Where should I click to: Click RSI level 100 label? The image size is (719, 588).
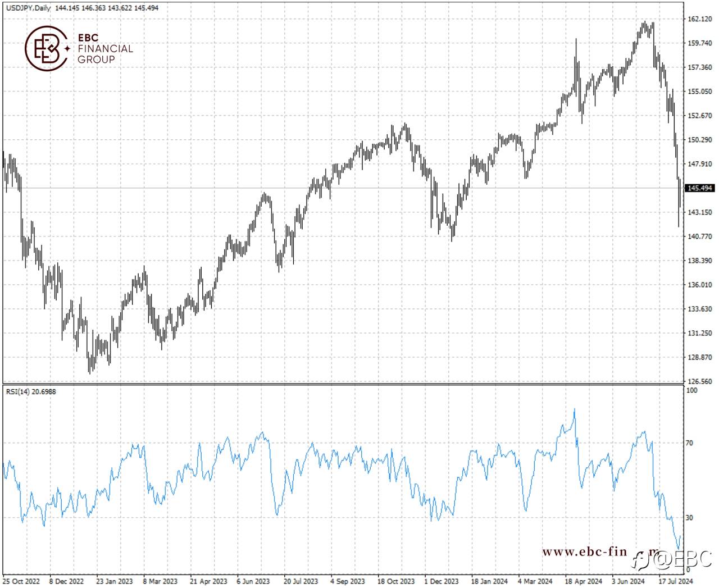tap(693, 390)
